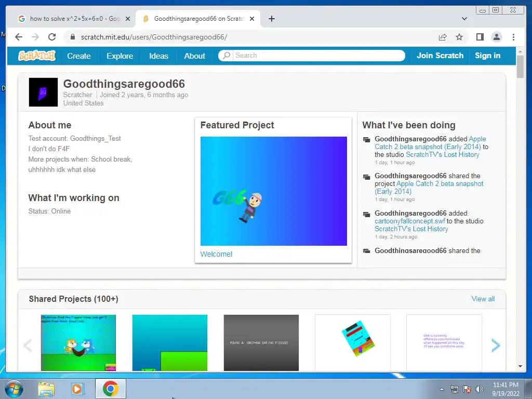Switch to the Google search tab

pos(74,19)
